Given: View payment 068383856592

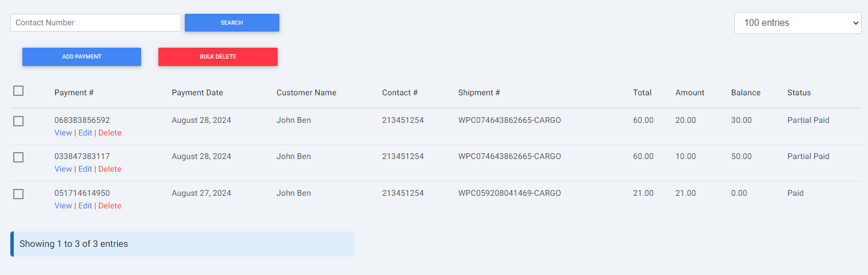Looking at the screenshot, I should point(63,133).
